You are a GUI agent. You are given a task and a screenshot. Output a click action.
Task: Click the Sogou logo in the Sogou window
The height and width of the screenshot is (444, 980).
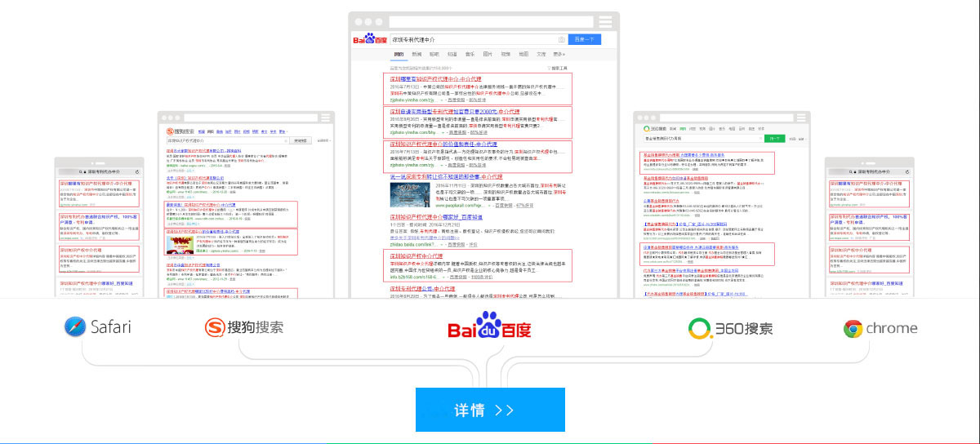(180, 131)
